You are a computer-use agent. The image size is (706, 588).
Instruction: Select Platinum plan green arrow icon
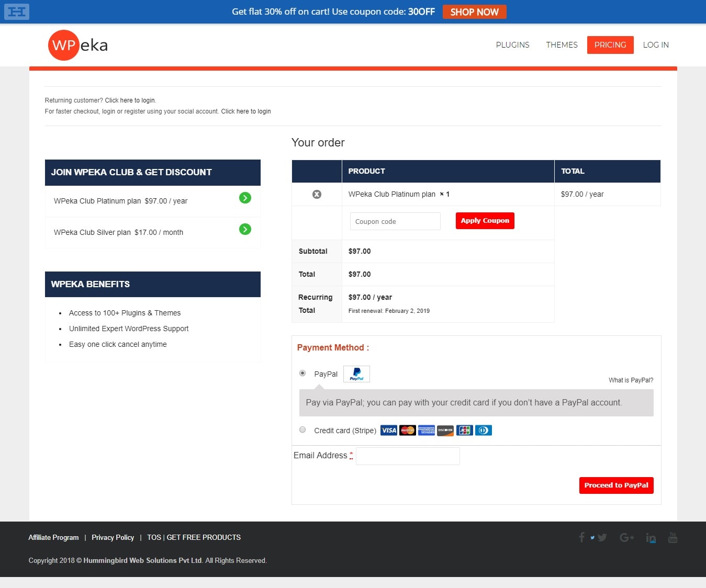tap(245, 198)
